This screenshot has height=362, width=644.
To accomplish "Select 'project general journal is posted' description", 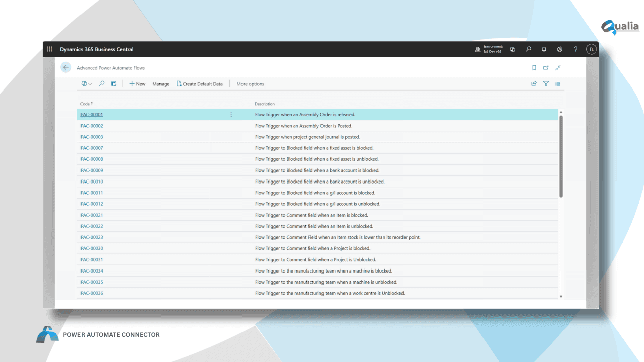I will 307,137.
